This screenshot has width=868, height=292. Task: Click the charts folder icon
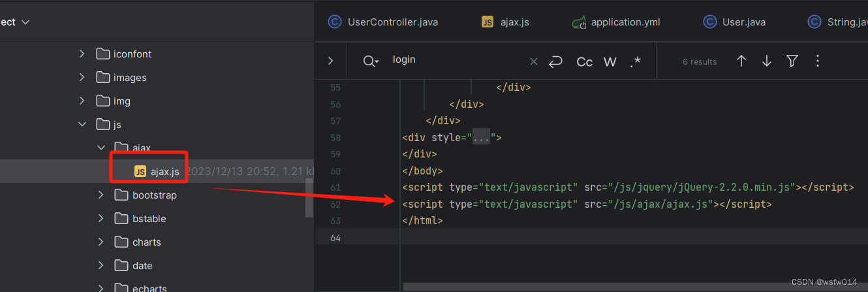121,242
